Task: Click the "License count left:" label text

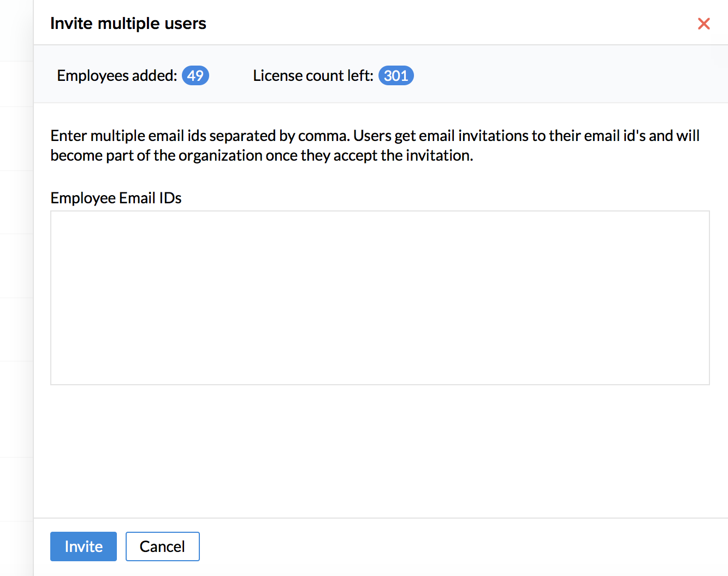Action: pyautogui.click(x=313, y=75)
